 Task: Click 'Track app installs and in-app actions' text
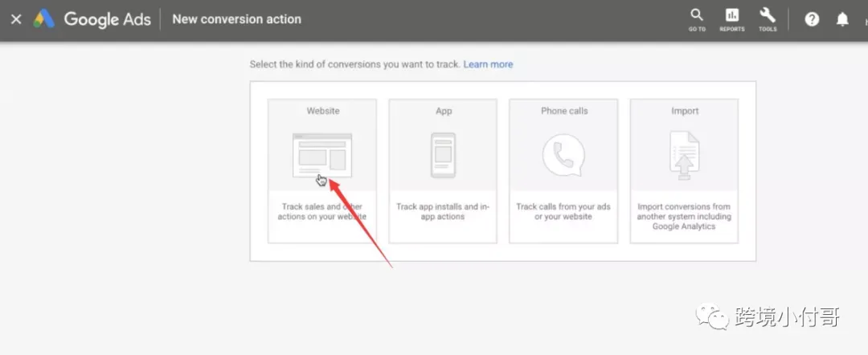coord(443,211)
